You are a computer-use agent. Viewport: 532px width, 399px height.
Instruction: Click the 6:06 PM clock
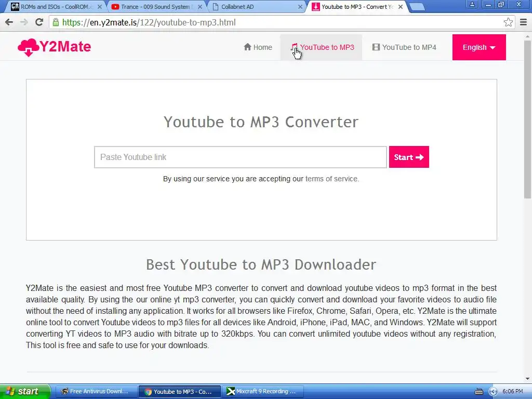coord(513,391)
